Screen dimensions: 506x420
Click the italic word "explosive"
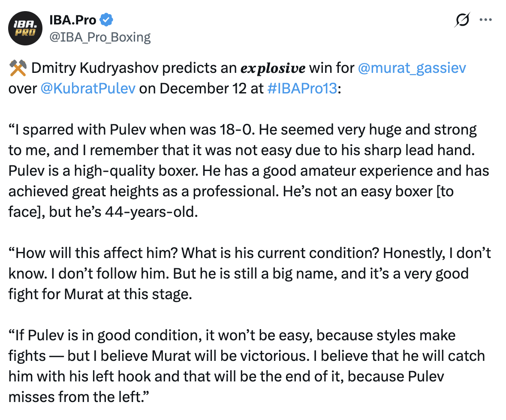coord(273,68)
